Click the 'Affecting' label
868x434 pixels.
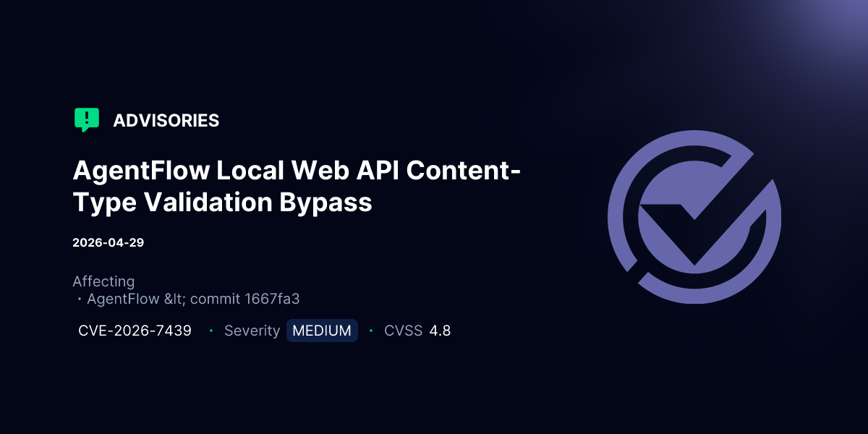point(103,281)
